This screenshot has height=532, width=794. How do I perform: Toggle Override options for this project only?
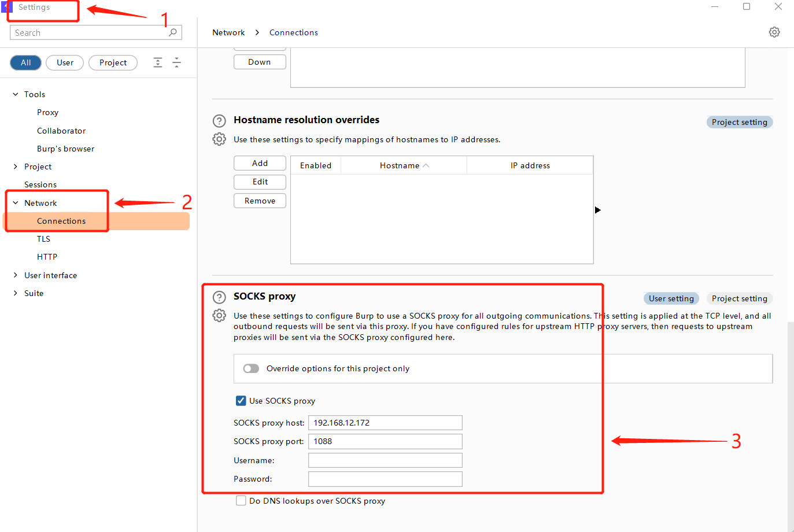pyautogui.click(x=251, y=368)
